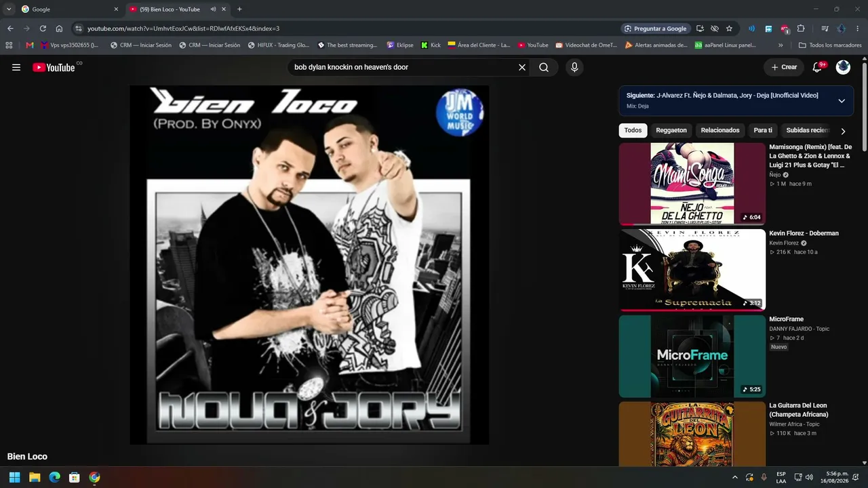Show hidden bookmarks with the double chevron
868x488 pixels.
[781, 45]
